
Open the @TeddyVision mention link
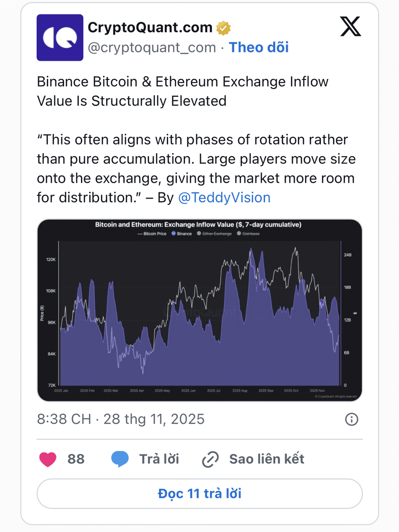point(224,198)
